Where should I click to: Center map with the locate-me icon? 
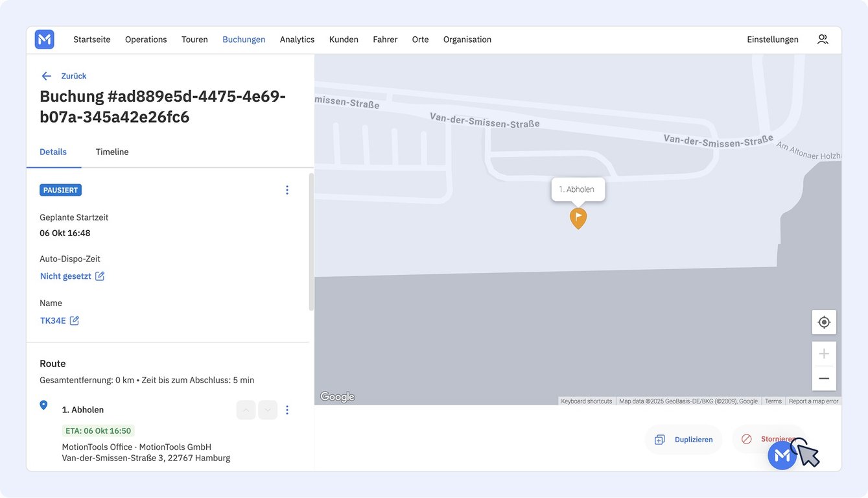point(824,322)
